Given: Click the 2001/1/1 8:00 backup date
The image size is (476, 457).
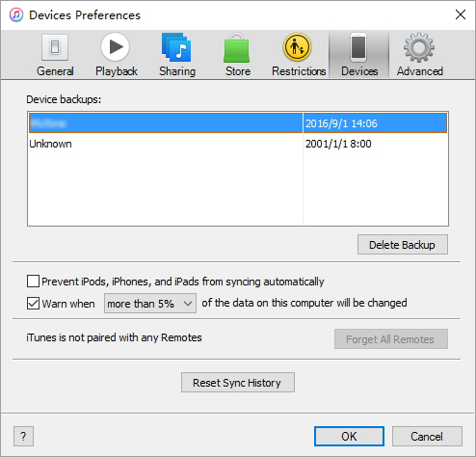Looking at the screenshot, I should coord(338,144).
